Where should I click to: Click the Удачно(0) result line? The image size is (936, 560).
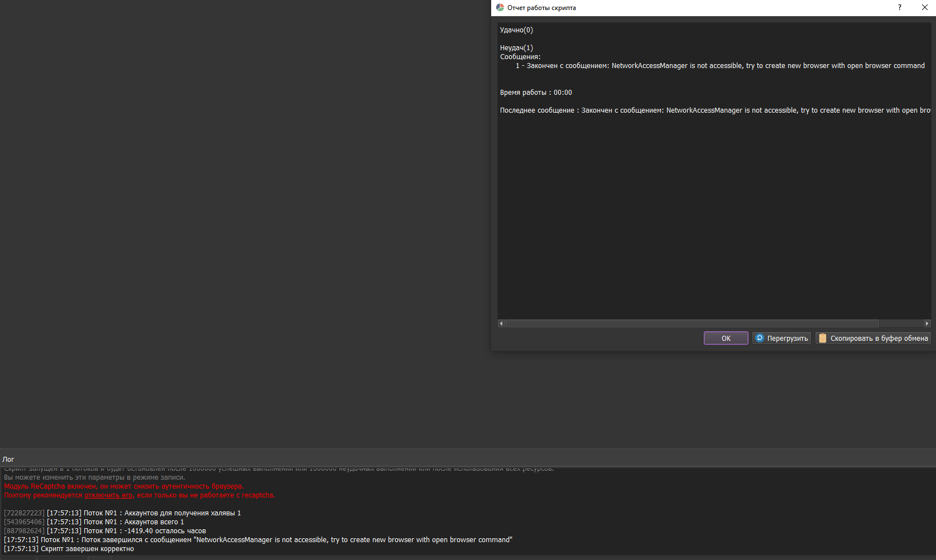516,30
